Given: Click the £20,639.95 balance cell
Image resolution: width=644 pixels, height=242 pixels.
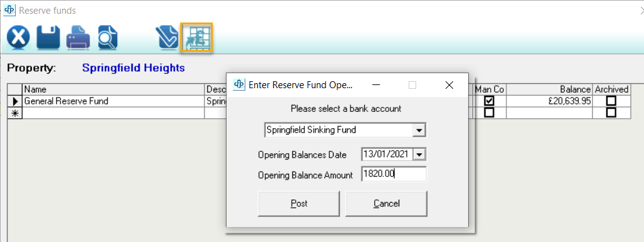Looking at the screenshot, I should pos(549,101).
